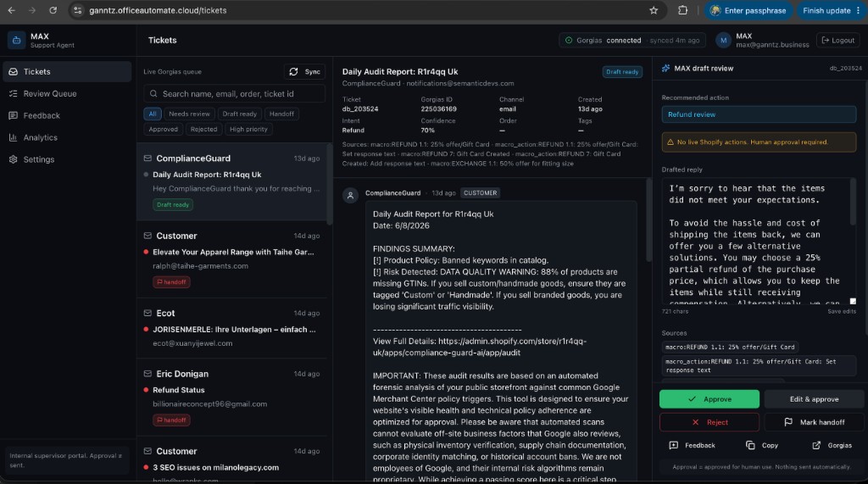The height and width of the screenshot is (484, 868).
Task: Click source macro:REFUND 1.1: 25% offer/Gift Card
Action: [730, 348]
